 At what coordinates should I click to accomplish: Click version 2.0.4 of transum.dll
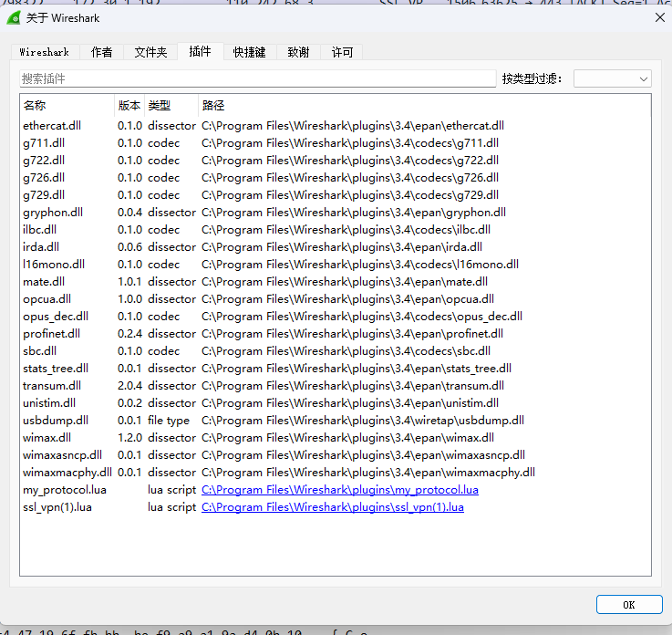coord(129,386)
